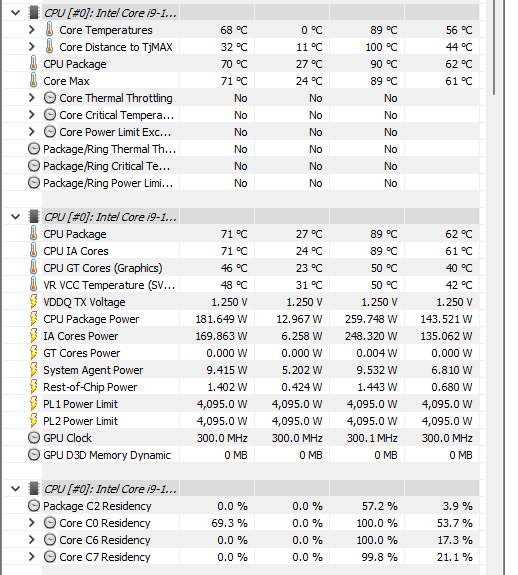Click the clock icon beside Package C2 Residency
This screenshot has height=575, width=518.
tap(34, 506)
